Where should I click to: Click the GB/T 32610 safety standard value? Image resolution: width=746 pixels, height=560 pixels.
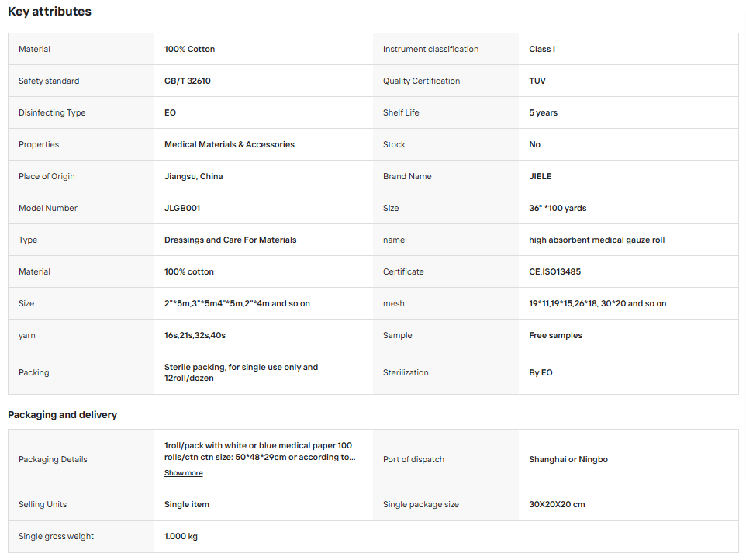[188, 81]
